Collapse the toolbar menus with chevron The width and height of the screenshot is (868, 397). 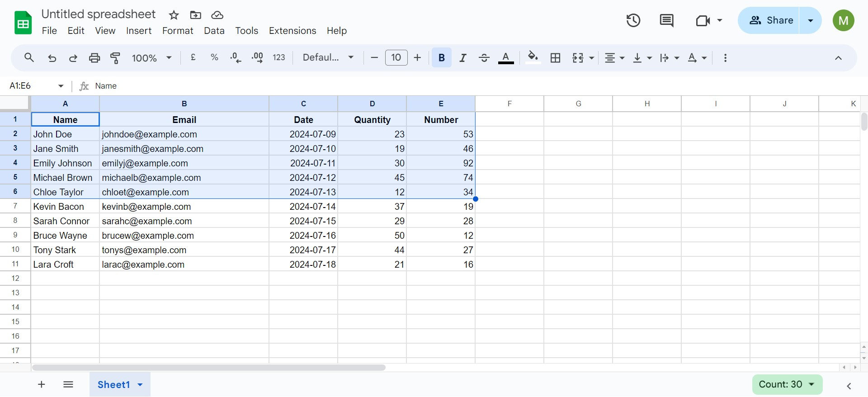[x=838, y=58]
